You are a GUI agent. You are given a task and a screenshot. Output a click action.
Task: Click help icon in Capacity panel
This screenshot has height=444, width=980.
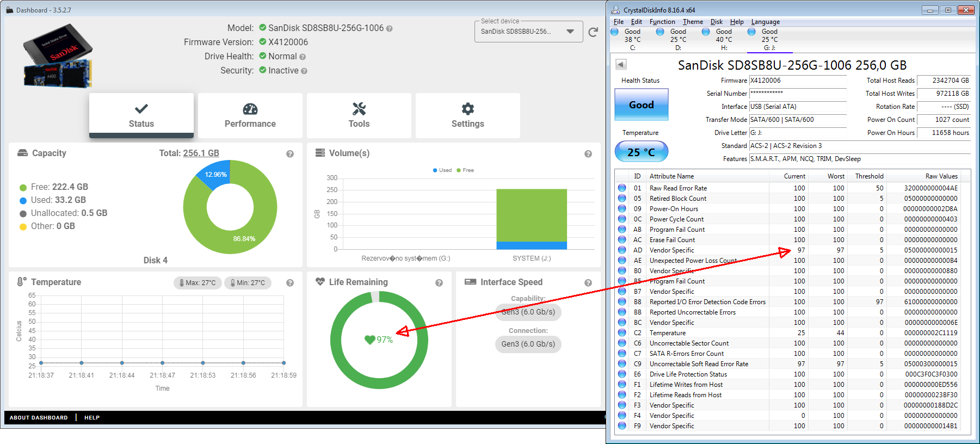(290, 154)
